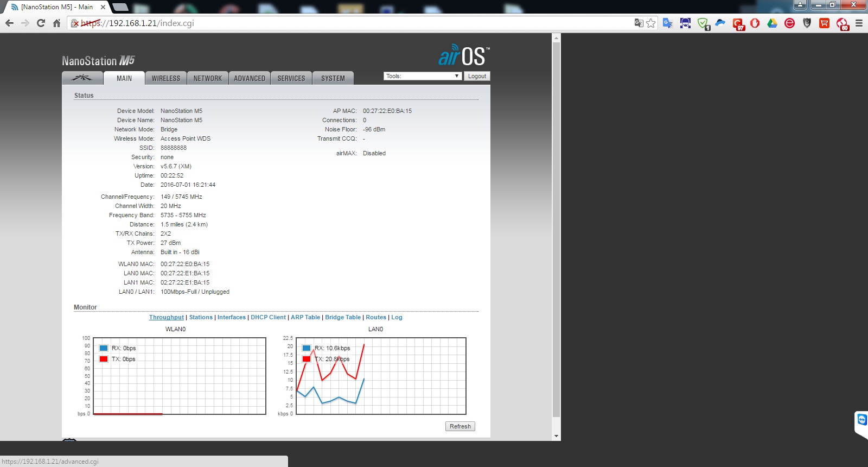Image resolution: width=868 pixels, height=467 pixels.
Task: Open red extension showing 60 badge
Action: [843, 24]
